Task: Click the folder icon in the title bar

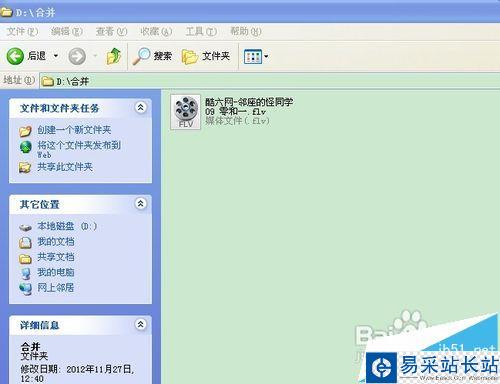Action: click(6, 13)
